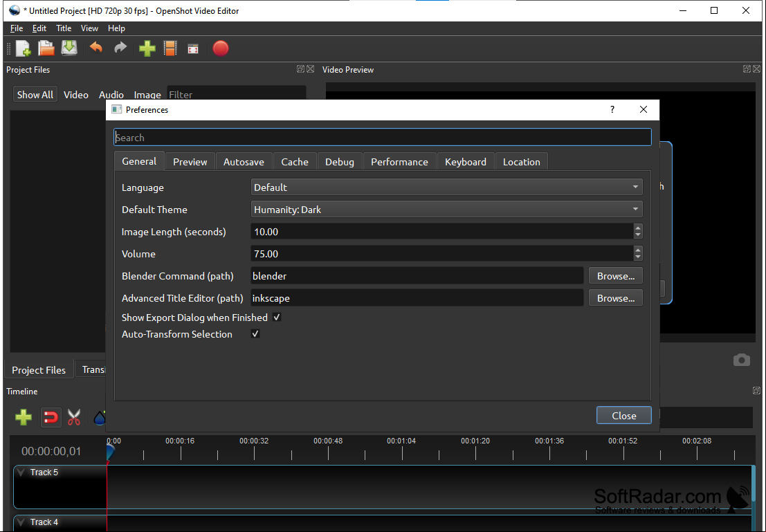
Task: Select the General preferences tab
Action: [139, 161]
